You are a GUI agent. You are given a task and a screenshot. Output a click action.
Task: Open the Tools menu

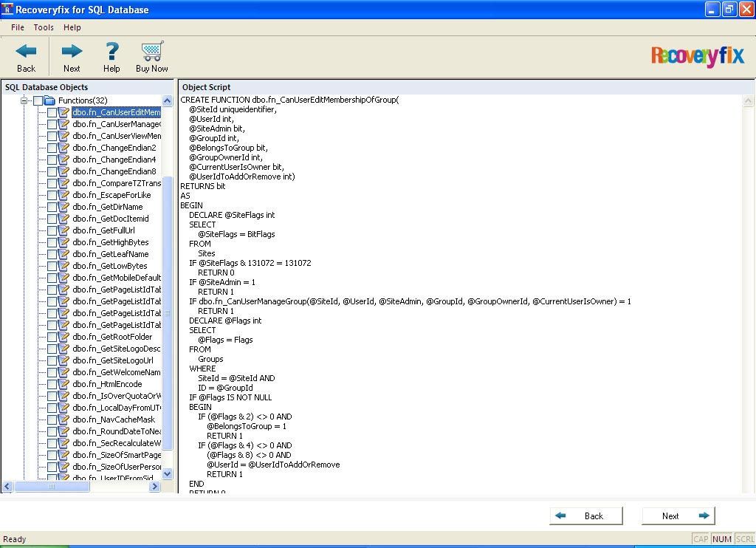point(44,27)
